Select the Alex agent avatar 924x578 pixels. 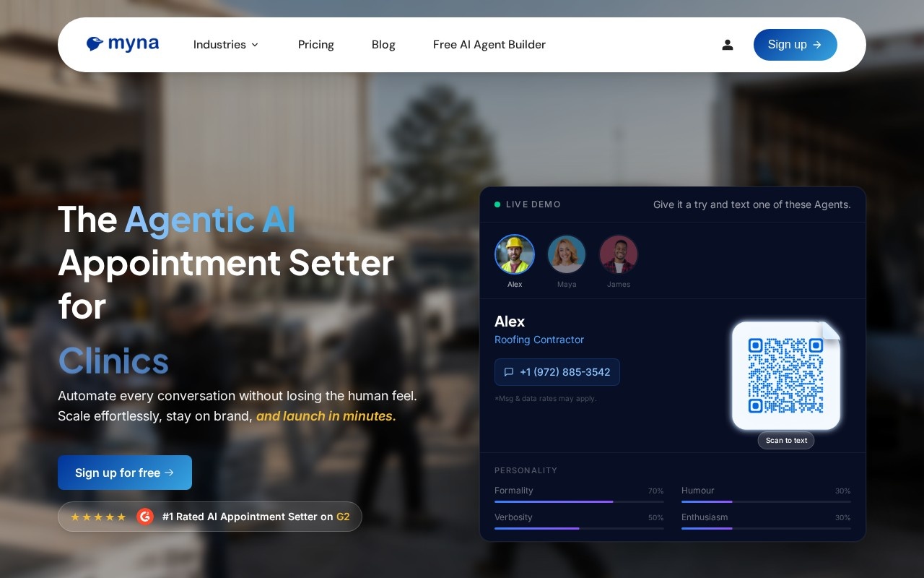[515, 254]
